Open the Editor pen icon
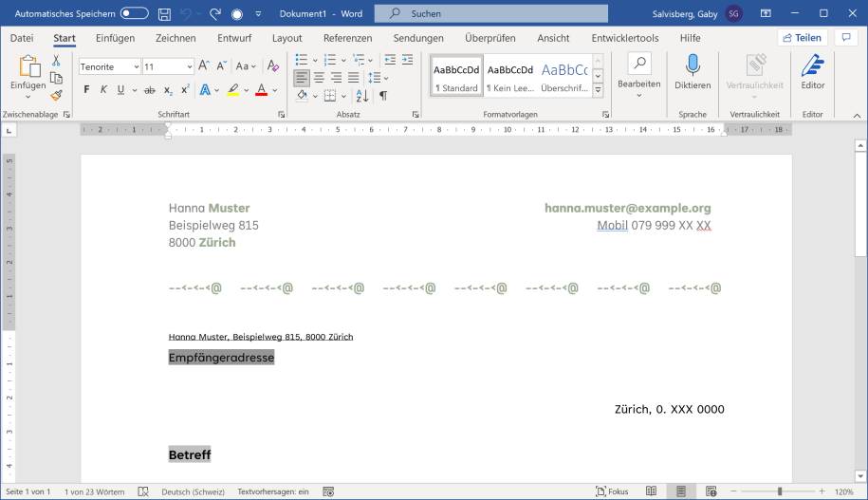 pos(812,65)
